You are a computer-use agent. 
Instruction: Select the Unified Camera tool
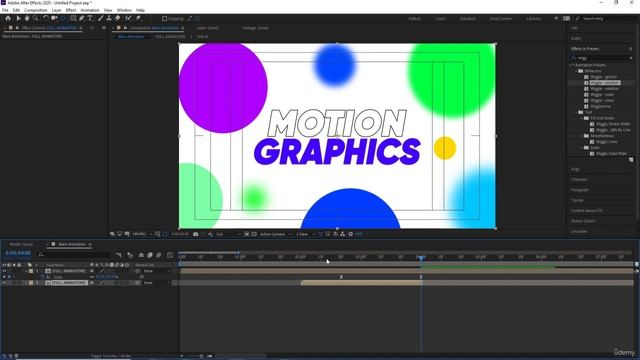tap(54, 18)
